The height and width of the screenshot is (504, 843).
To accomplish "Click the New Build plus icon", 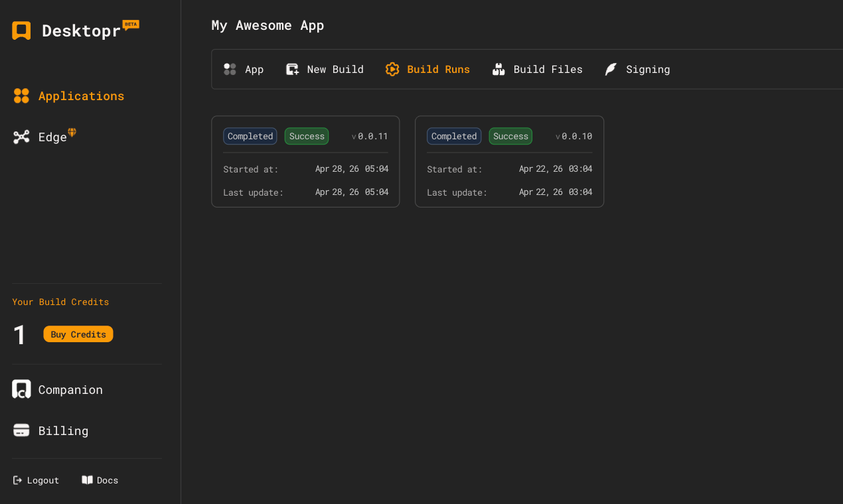I will coord(293,69).
